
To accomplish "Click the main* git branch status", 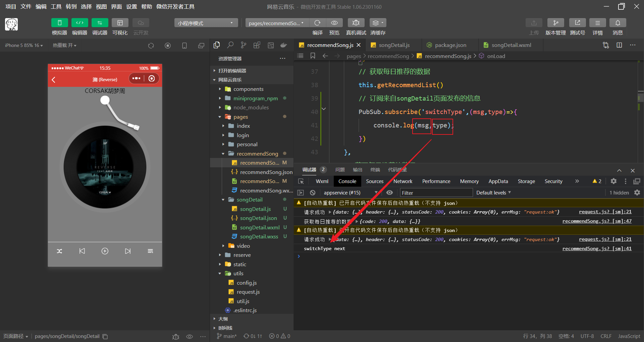I will coord(227,336).
